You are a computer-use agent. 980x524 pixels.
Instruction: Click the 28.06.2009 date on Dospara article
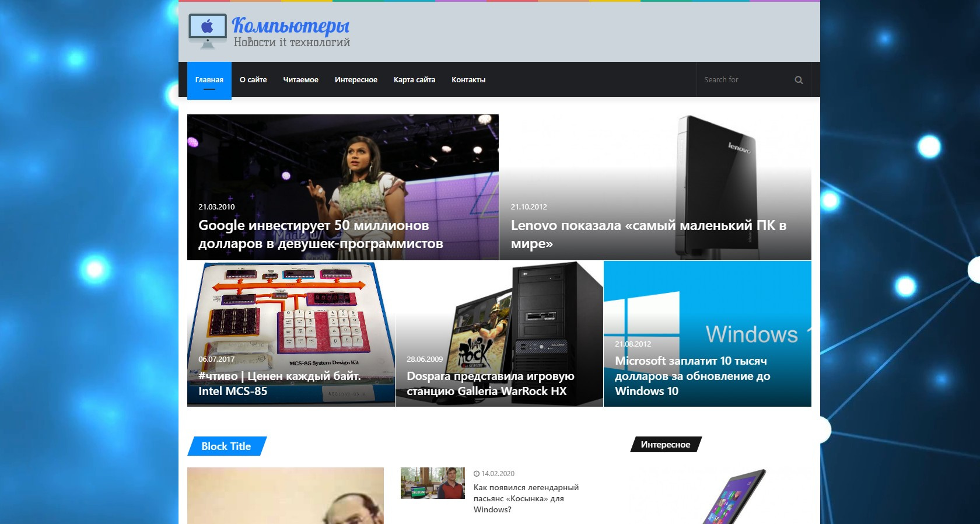pyautogui.click(x=425, y=359)
